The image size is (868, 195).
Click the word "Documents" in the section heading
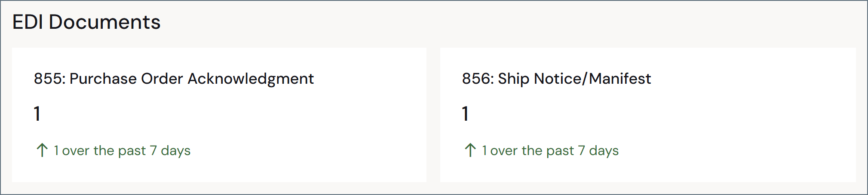click(104, 22)
